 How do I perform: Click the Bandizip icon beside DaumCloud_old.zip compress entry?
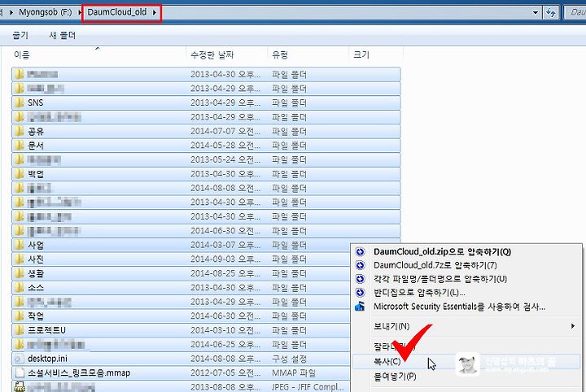(360, 251)
